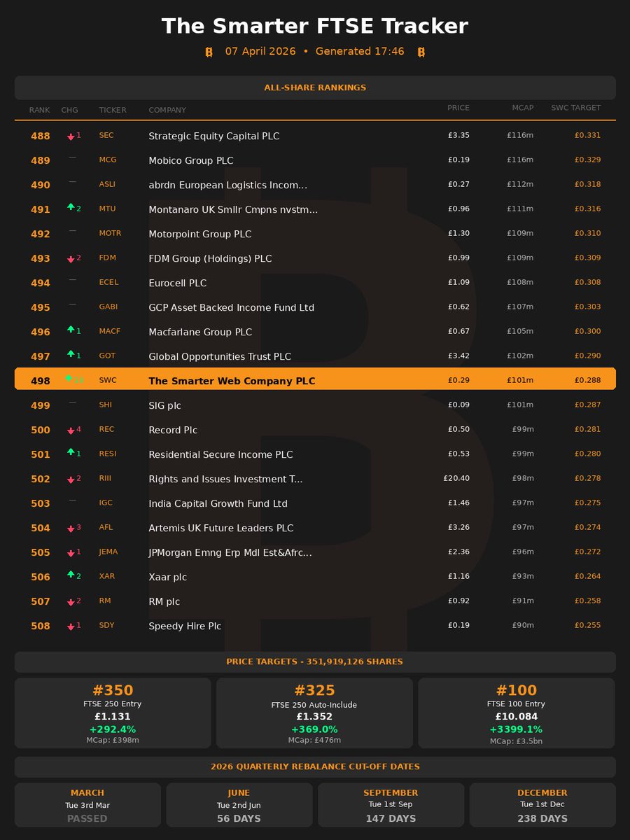Click the ALL-SHARE RANKINGS section header
630x840 pixels.
click(315, 87)
